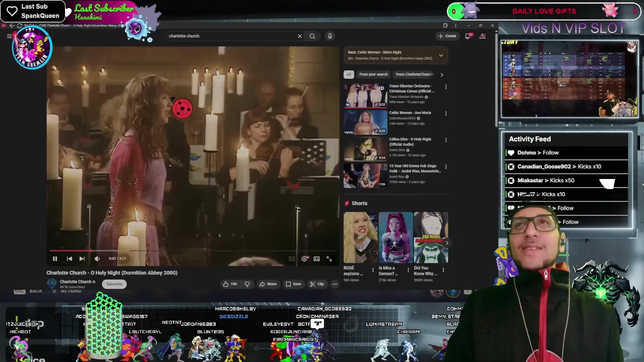
Task: Open options for Emma Kok video
Action: pyautogui.click(x=446, y=167)
